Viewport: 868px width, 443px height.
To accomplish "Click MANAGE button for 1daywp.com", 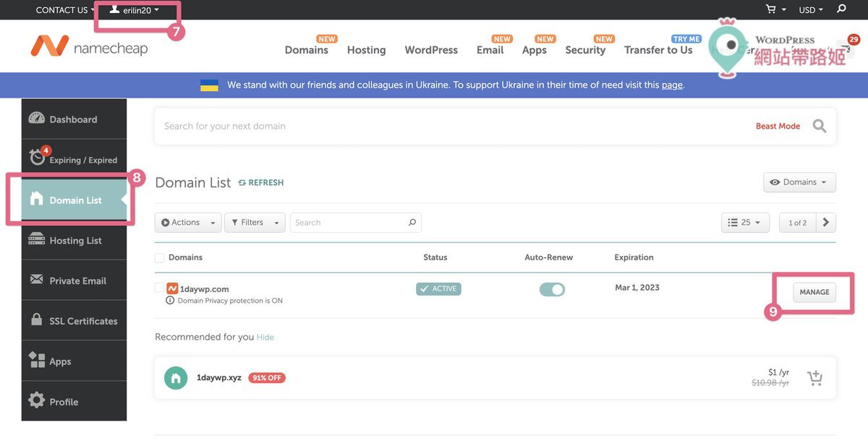I will 814,292.
